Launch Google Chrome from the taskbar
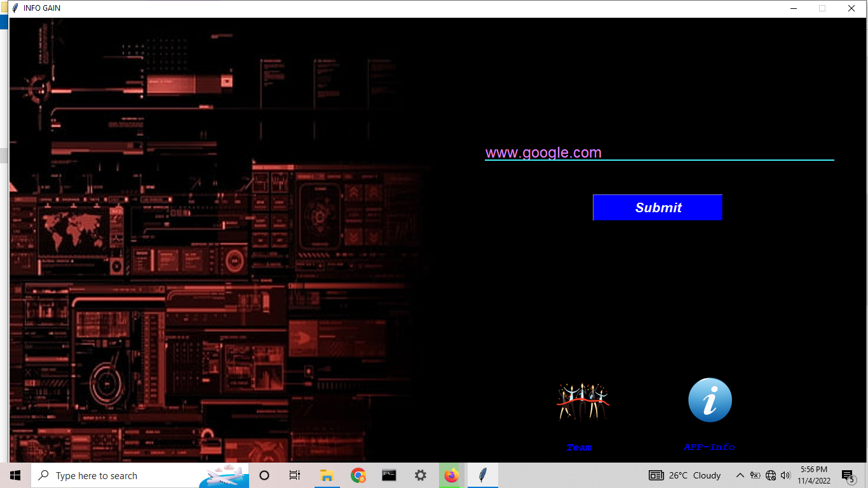The width and height of the screenshot is (868, 488). [358, 475]
